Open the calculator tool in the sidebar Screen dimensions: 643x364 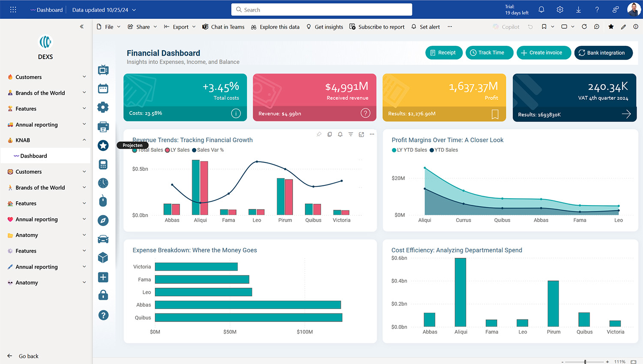(x=103, y=164)
